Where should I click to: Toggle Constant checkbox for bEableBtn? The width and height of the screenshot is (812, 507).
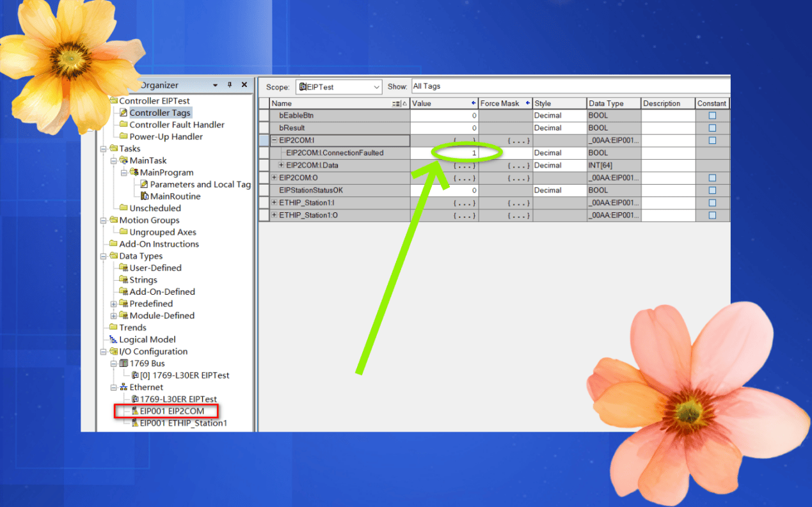(712, 116)
